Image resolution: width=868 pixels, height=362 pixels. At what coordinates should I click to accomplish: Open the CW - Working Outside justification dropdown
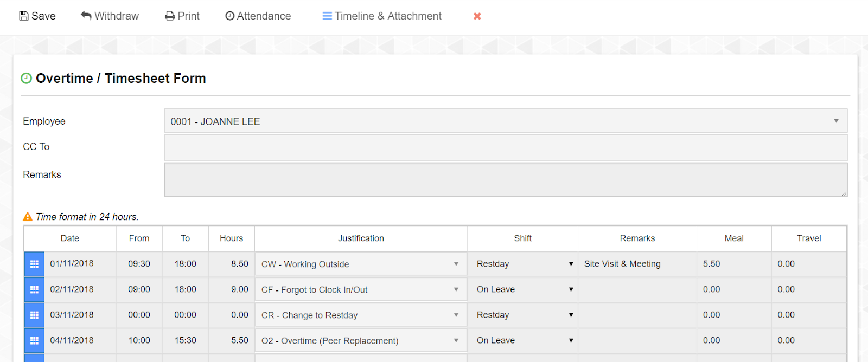tap(360, 264)
